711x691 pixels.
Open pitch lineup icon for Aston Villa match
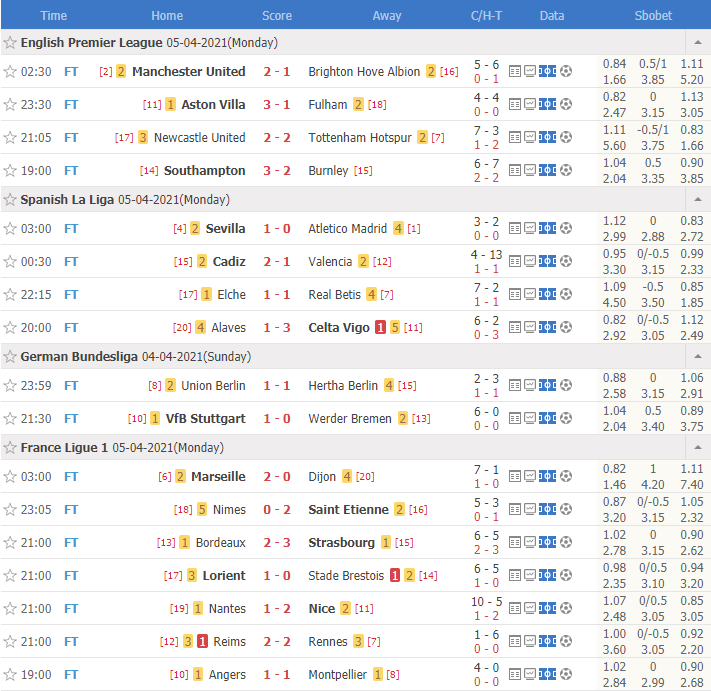pos(547,104)
